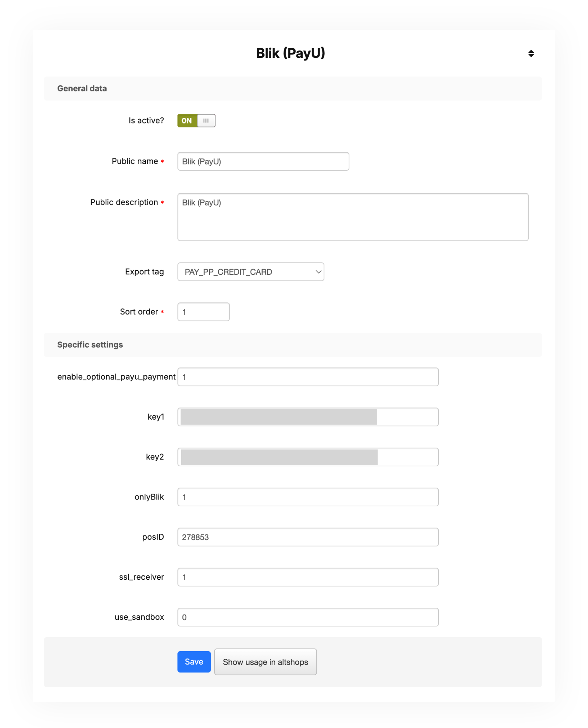Viewport: 588px width, 728px height.
Task: Focus the enable_optional_payu_payment field
Action: [x=308, y=377]
